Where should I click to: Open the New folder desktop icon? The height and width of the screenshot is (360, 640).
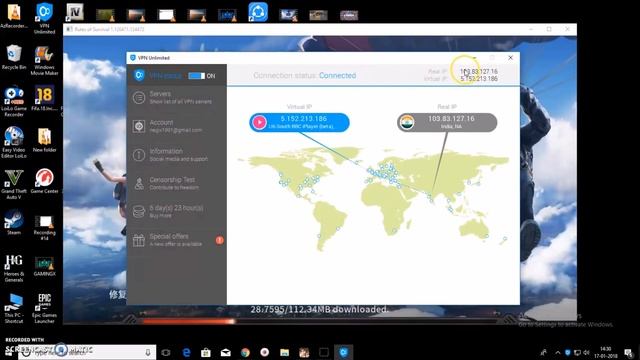click(44, 140)
